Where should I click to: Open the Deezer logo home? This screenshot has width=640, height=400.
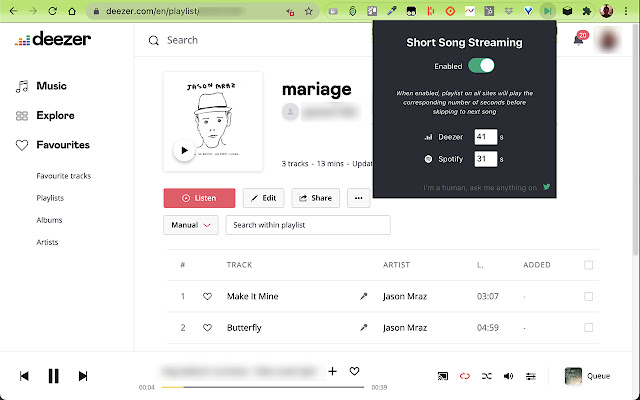tap(53, 39)
